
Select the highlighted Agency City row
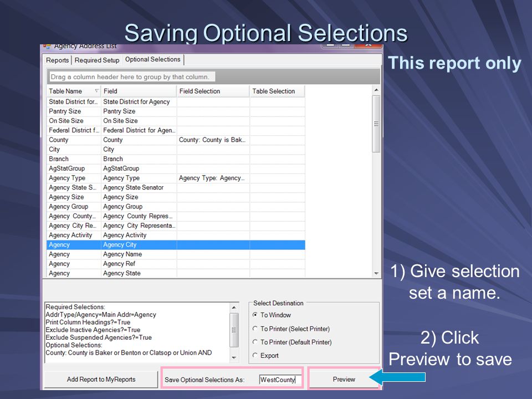pos(176,244)
